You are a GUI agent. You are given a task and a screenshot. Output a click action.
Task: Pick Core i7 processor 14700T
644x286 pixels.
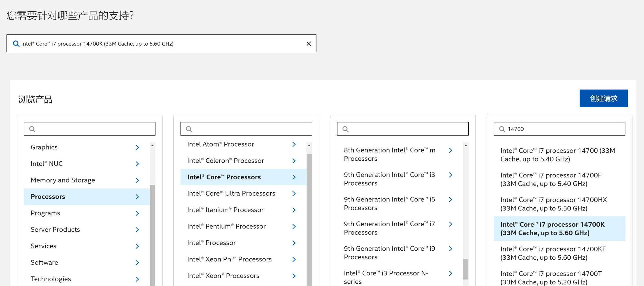point(559,278)
